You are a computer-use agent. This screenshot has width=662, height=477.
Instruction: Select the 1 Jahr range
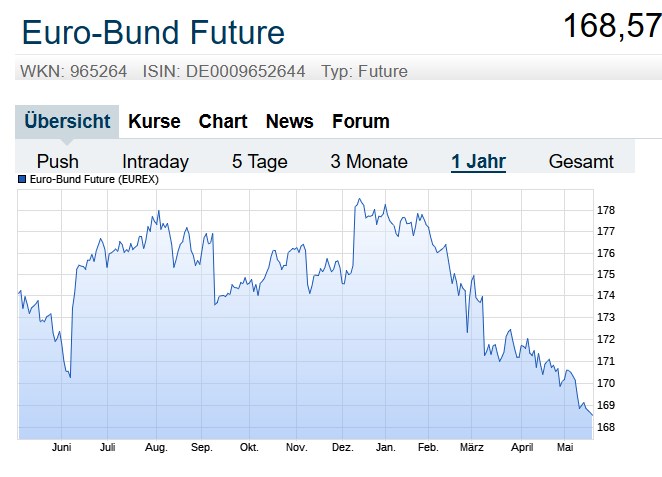tap(478, 161)
